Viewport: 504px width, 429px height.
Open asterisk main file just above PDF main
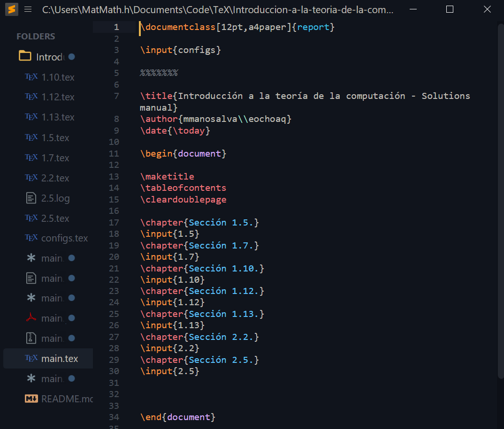53,298
